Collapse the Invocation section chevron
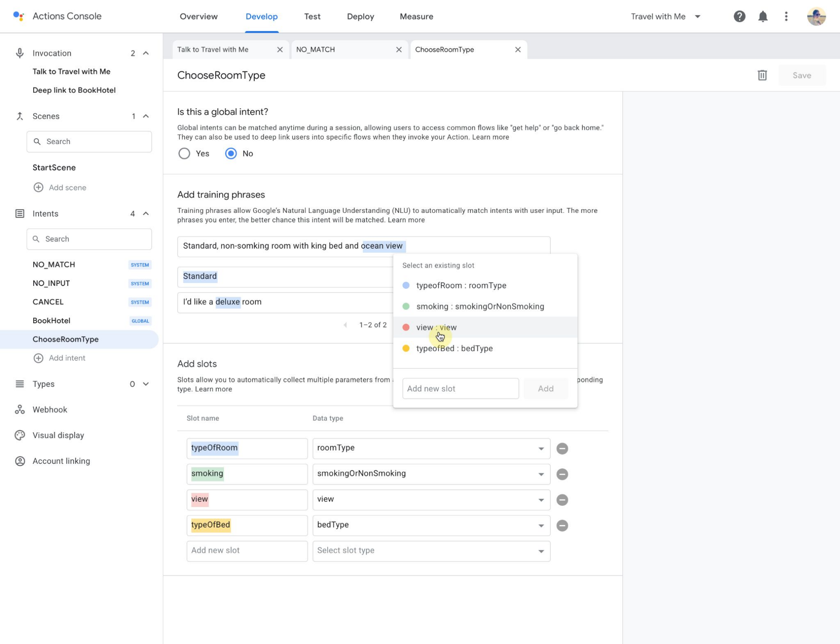The height and width of the screenshot is (644, 840). coord(146,53)
